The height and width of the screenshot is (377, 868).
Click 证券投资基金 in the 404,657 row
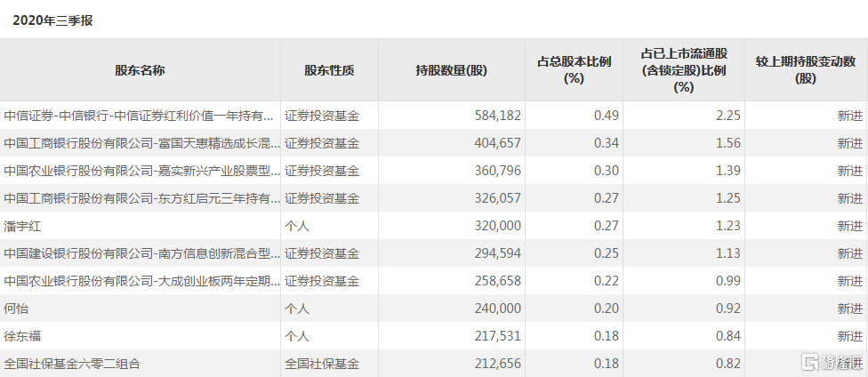(322, 143)
